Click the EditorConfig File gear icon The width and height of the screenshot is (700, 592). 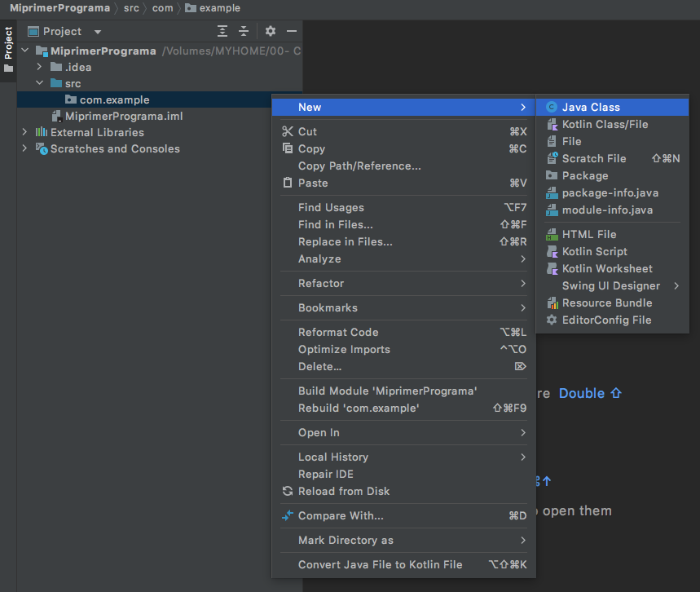pos(552,320)
